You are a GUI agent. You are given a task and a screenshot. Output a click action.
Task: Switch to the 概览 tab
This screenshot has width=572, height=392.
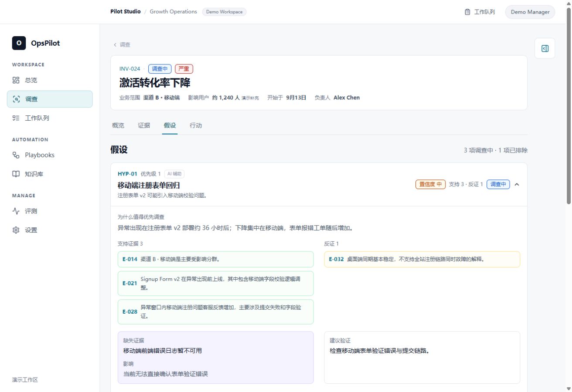118,125
